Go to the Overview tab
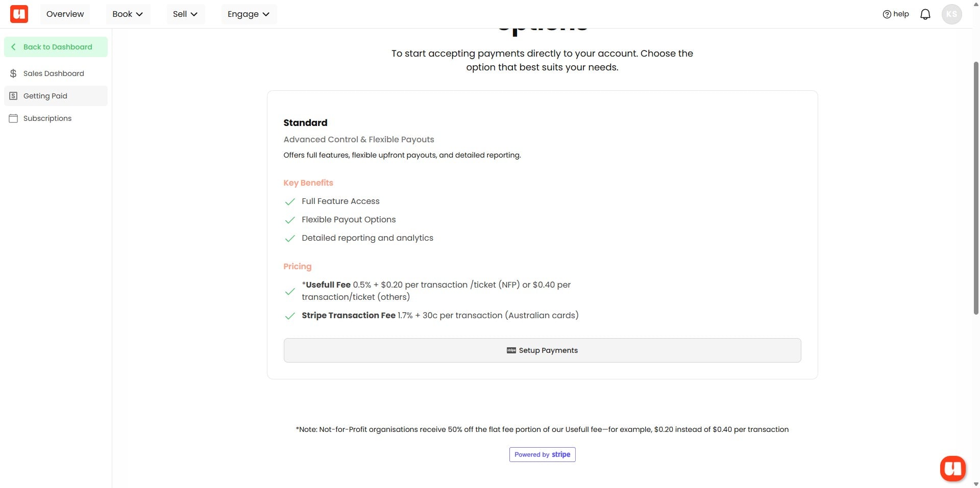Viewport: 980px width, 488px height. 65,14
